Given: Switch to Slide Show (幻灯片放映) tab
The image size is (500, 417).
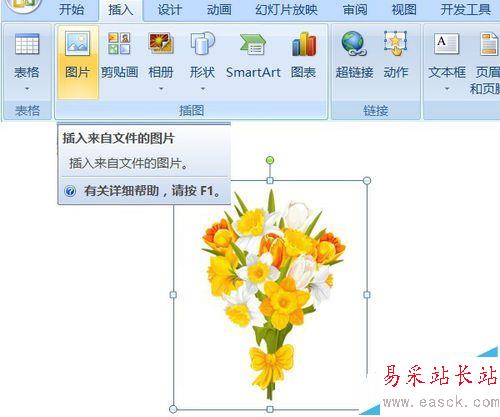Looking at the screenshot, I should click(x=286, y=9).
